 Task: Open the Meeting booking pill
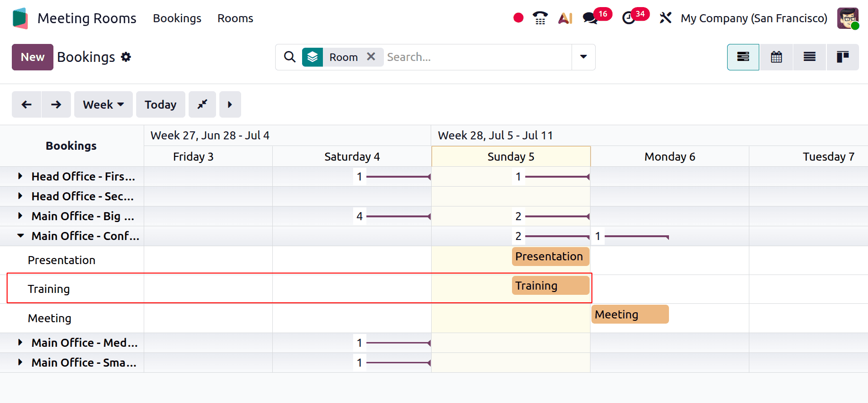point(630,314)
